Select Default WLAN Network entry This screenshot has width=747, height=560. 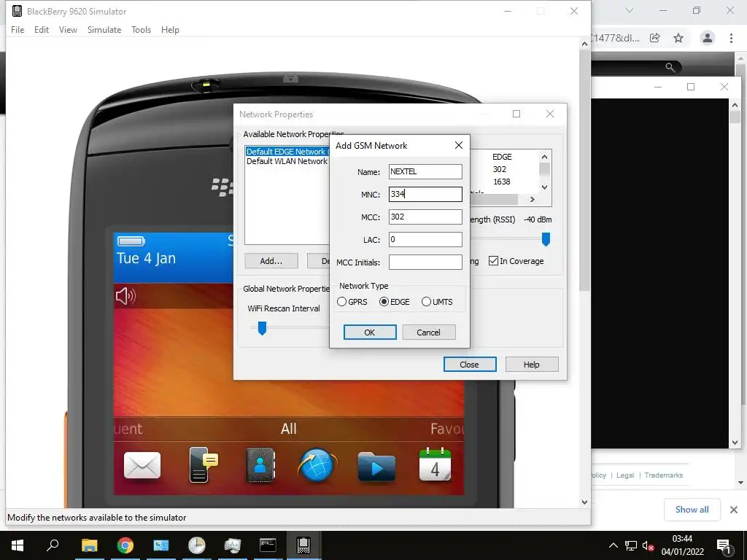[287, 161]
